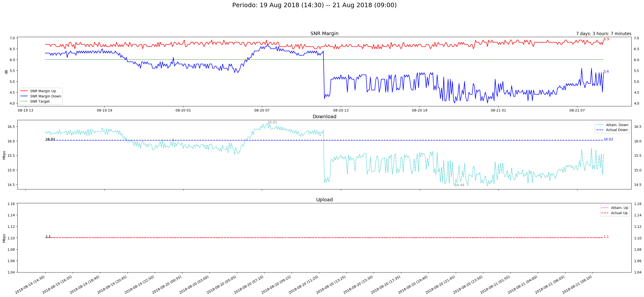Click the Attain. Up legend entry
The image size is (644, 297).
pos(619,208)
